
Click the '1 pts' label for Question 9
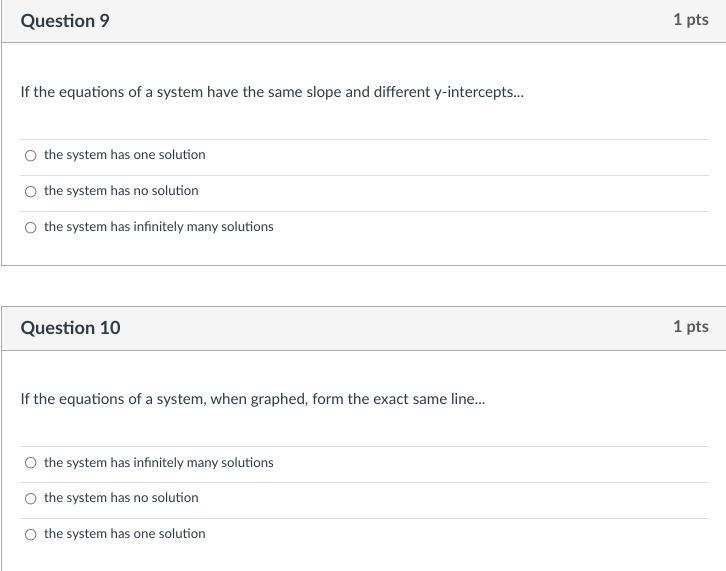pyautogui.click(x=690, y=20)
